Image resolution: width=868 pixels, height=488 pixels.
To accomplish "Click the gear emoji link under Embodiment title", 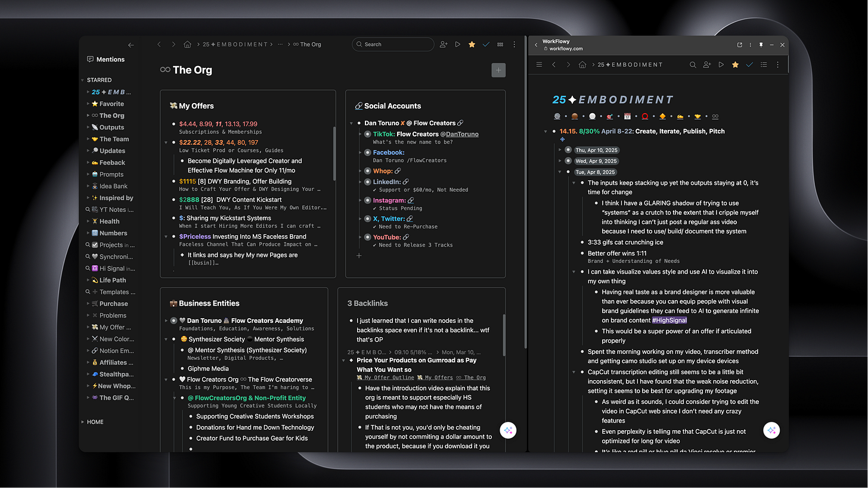I will (x=557, y=116).
